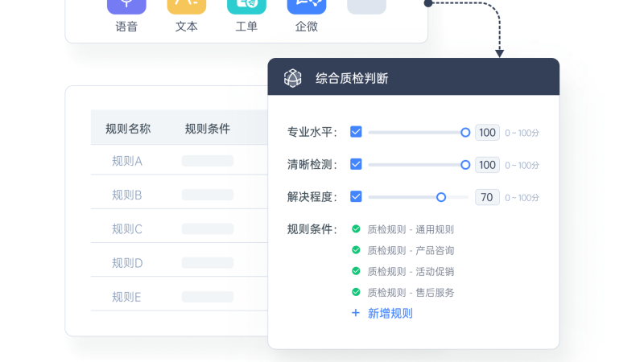644x362 pixels.
Task: Uncheck the 专业水平 checkbox
Action: click(356, 132)
